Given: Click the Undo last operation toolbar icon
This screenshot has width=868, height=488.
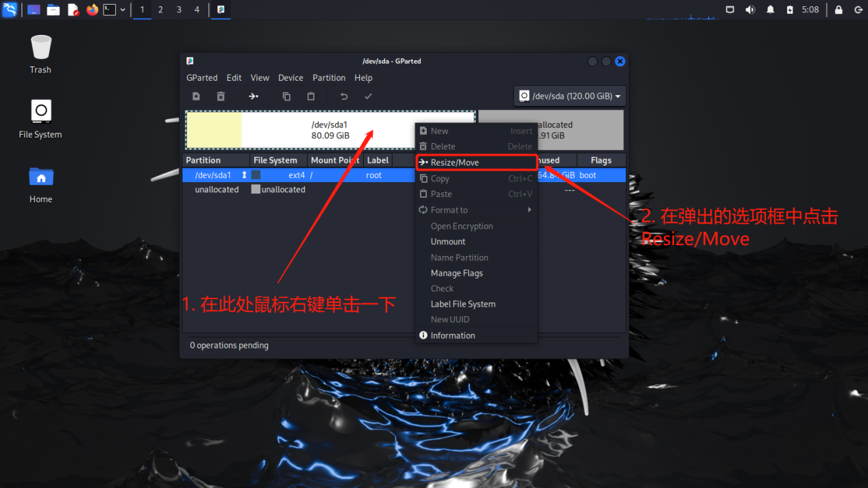Looking at the screenshot, I should click(344, 97).
